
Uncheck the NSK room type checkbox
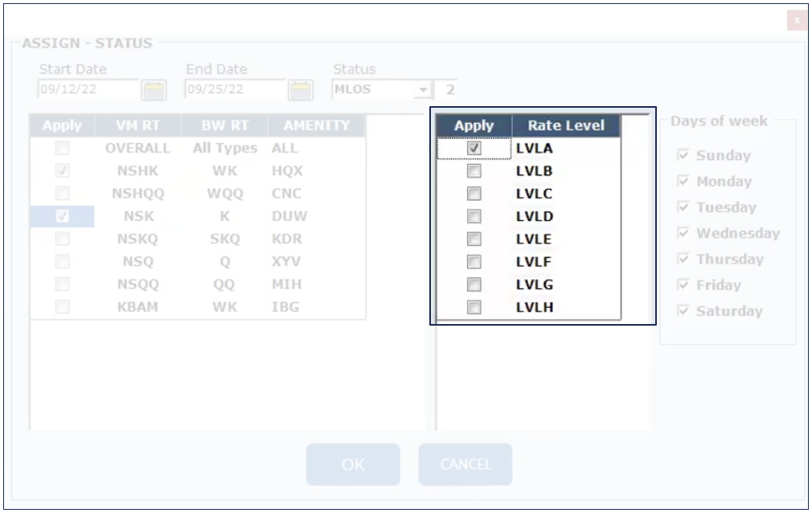pyautogui.click(x=62, y=216)
